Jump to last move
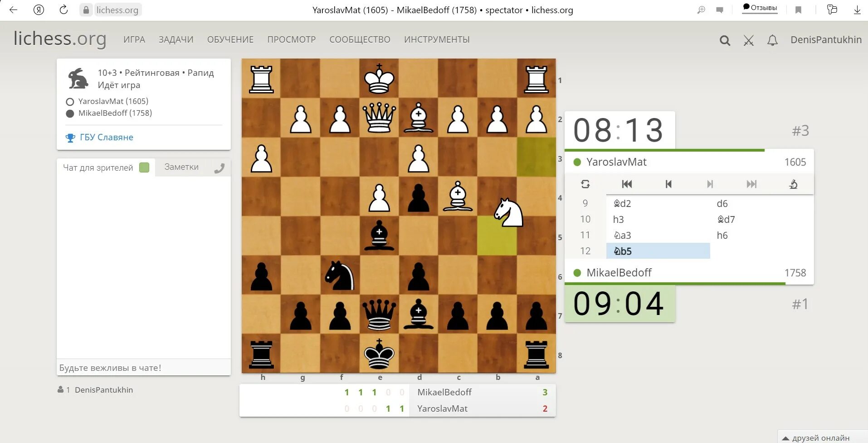Image resolution: width=868 pixels, height=443 pixels. pos(751,184)
